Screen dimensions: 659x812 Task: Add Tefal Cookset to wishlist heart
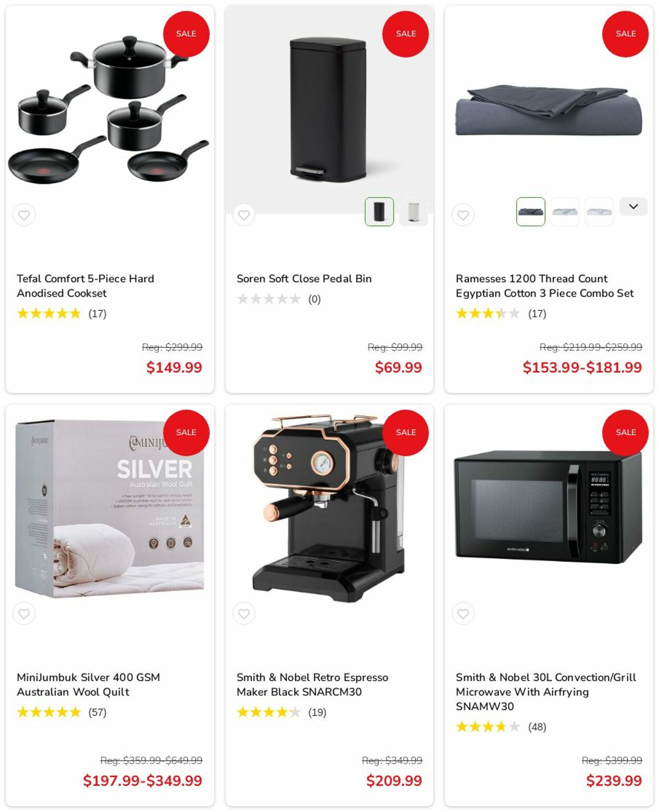pos(24,215)
